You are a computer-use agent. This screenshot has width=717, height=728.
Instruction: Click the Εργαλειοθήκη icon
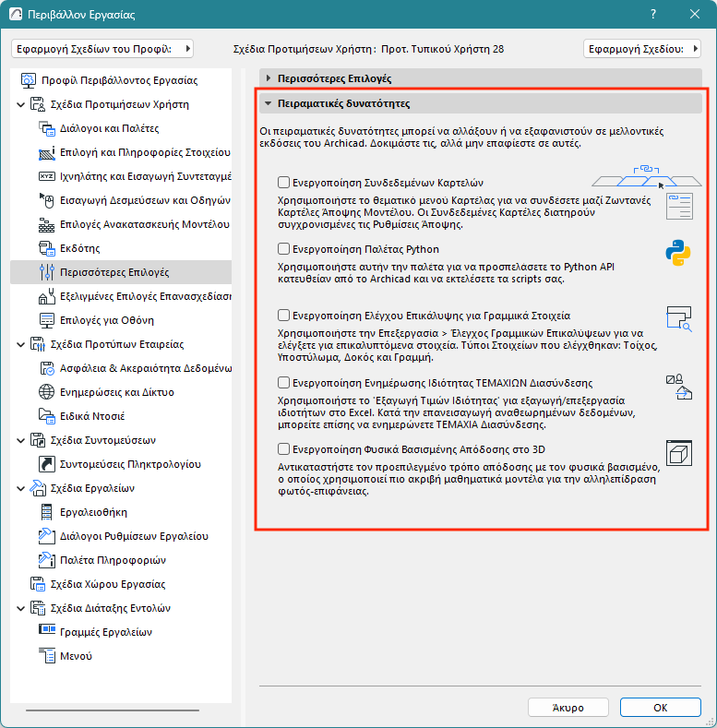coord(46,512)
